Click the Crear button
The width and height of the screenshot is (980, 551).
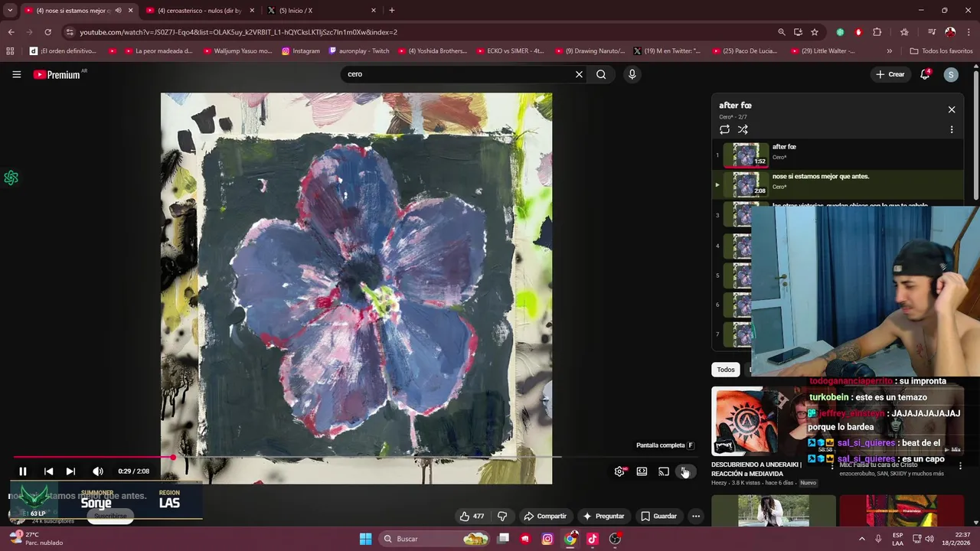coord(890,74)
